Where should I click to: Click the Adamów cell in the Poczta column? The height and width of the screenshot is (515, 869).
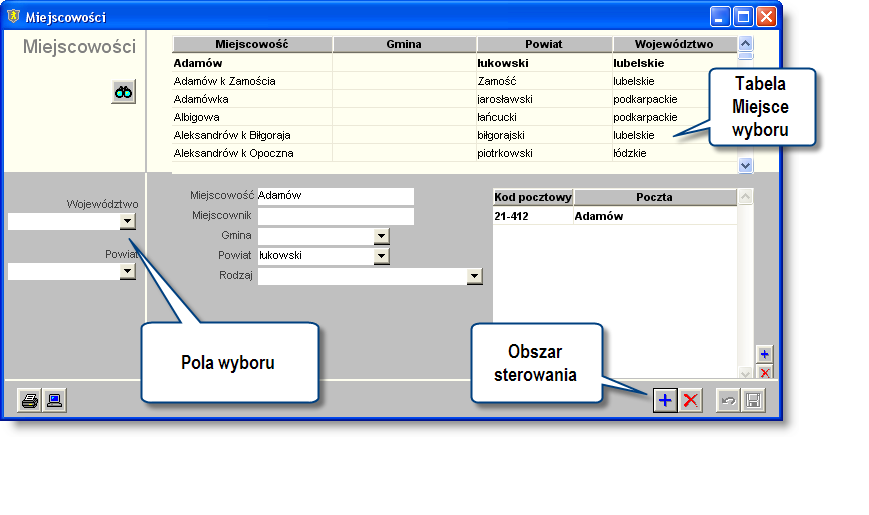pyautogui.click(x=655, y=216)
